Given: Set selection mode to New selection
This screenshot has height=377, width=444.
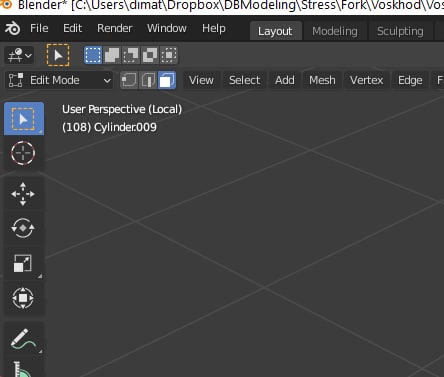Looking at the screenshot, I should point(93,55).
